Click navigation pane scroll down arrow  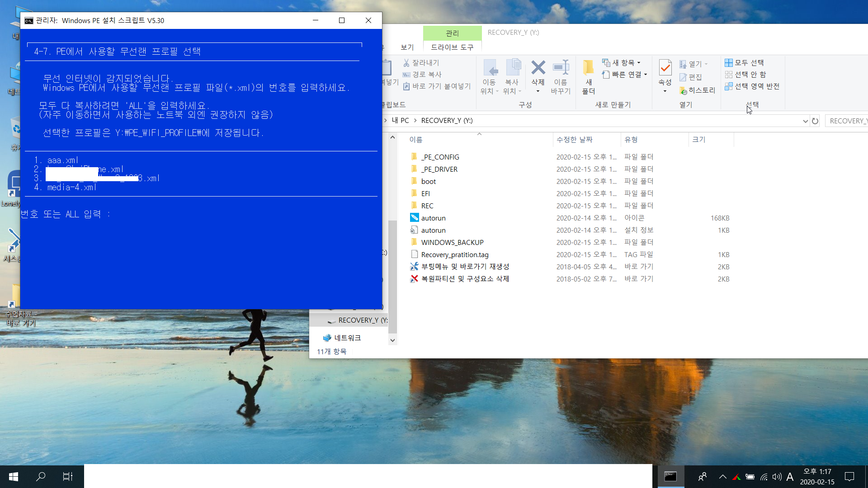(392, 340)
